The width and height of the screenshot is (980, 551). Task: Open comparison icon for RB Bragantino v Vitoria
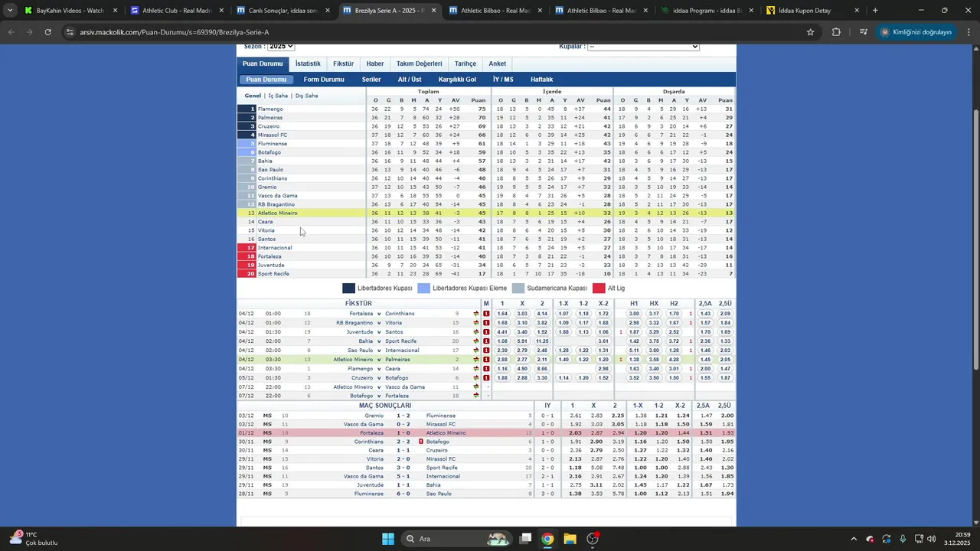476,323
